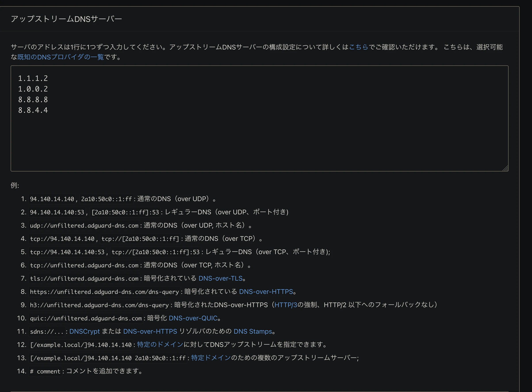Click the h3://unfiltered.adguard-dns.com/dns-query code
Image resolution: width=532 pixels, height=392 pixels.
point(99,305)
